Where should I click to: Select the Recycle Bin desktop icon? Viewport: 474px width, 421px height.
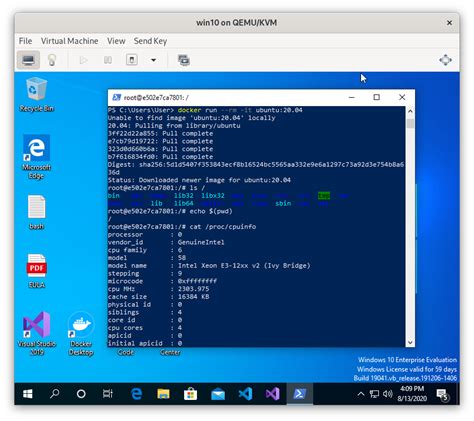(36, 94)
